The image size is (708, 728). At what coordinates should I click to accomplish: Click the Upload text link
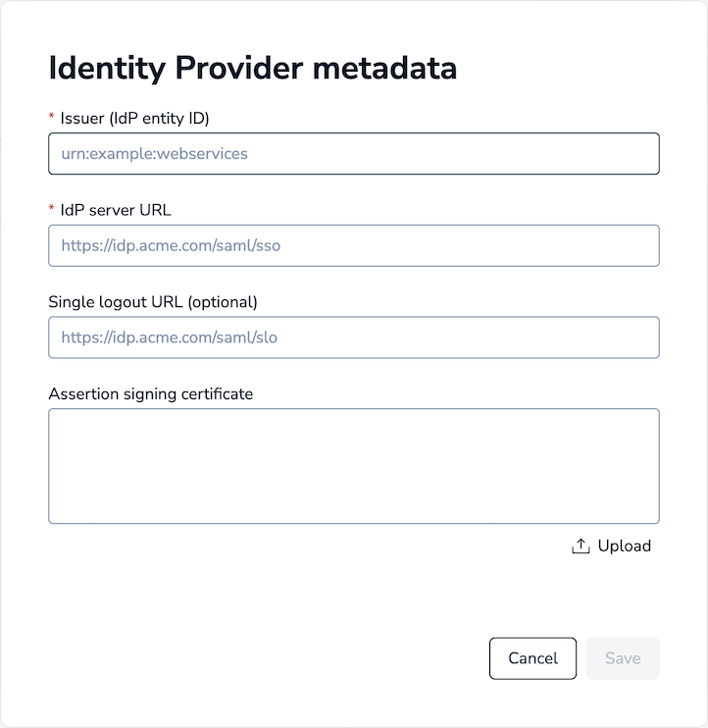point(625,546)
